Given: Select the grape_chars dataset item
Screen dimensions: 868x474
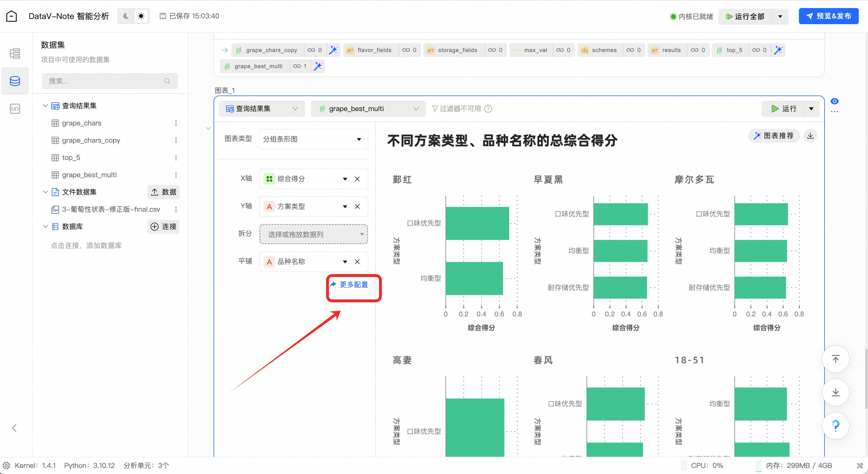Looking at the screenshot, I should coord(81,123).
